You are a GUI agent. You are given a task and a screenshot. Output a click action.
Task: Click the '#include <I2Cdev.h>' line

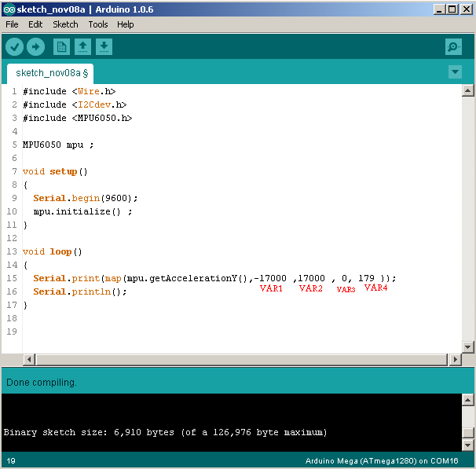tap(75, 104)
